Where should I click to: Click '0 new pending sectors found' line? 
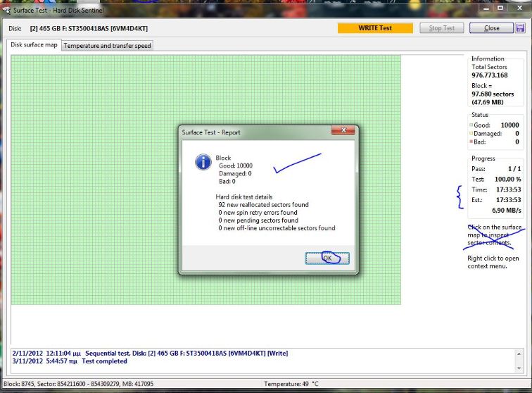pyautogui.click(x=258, y=220)
